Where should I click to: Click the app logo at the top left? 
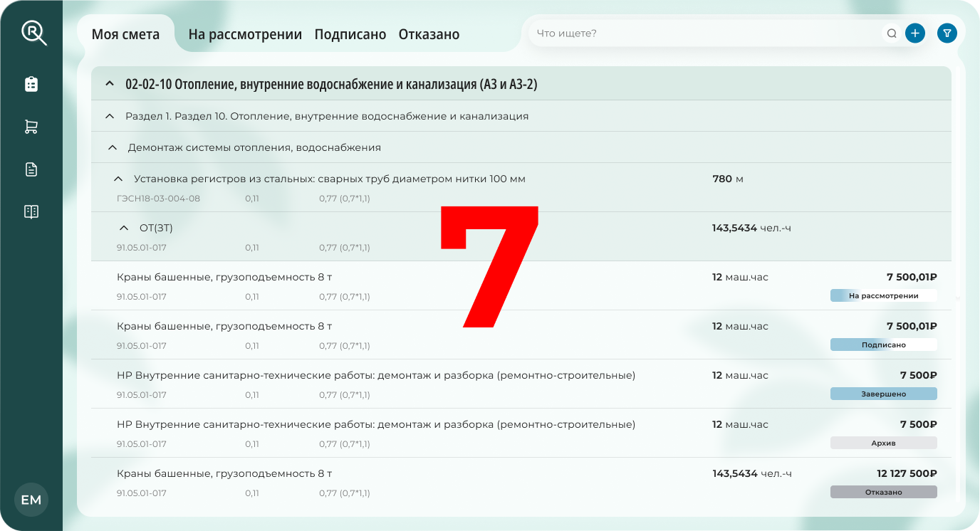click(x=31, y=32)
